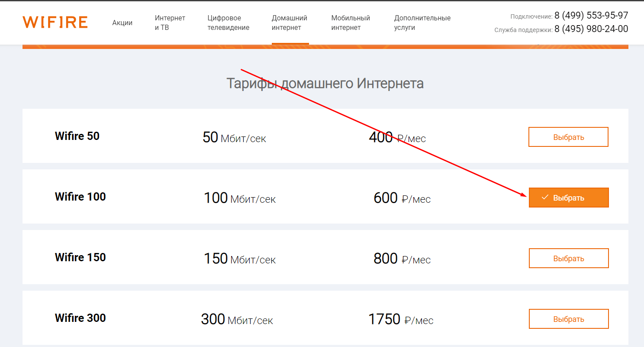Choose the Wifire 50 tariff button
The width and height of the screenshot is (644, 347).
pos(568,137)
